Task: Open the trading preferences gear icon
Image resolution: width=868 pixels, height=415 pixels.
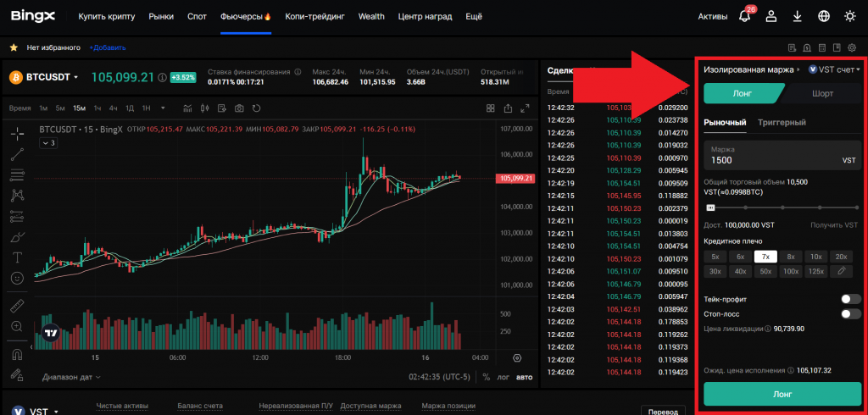Action: (x=851, y=47)
